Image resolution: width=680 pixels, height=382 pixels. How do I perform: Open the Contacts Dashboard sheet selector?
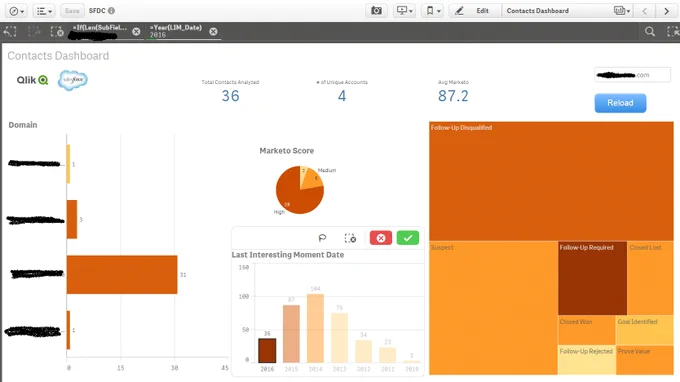pos(568,11)
